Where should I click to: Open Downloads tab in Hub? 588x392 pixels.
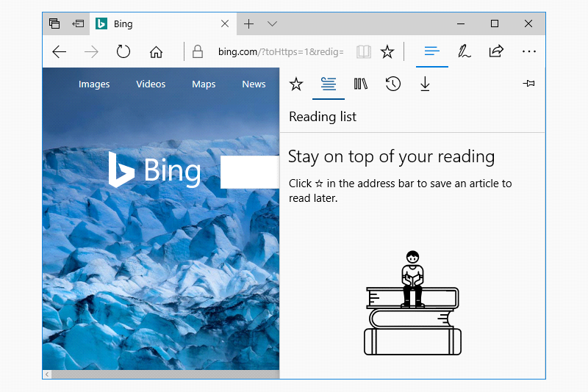(425, 84)
